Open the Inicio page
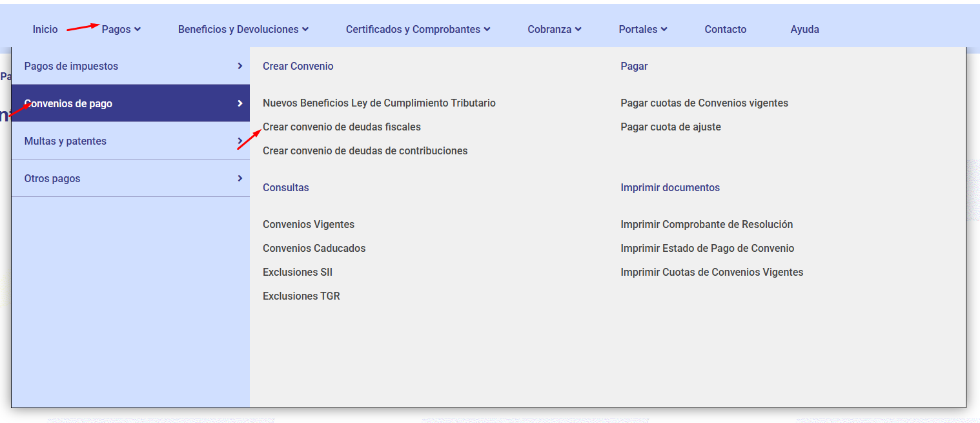Screen dimensions: 980x423 (x=45, y=29)
